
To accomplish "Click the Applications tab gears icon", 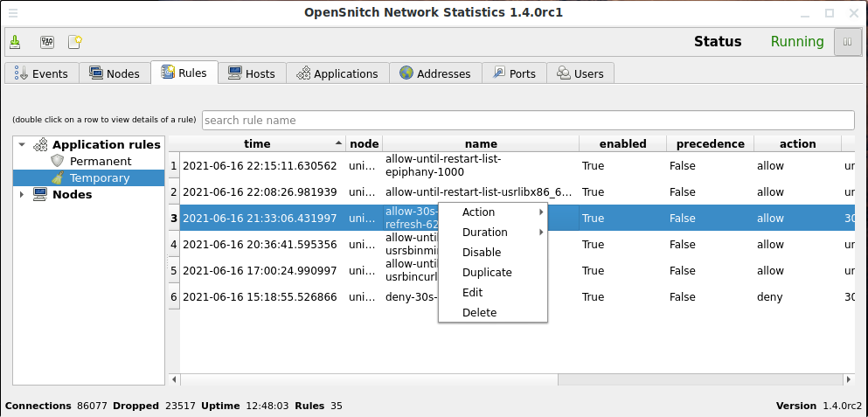I will tap(303, 73).
